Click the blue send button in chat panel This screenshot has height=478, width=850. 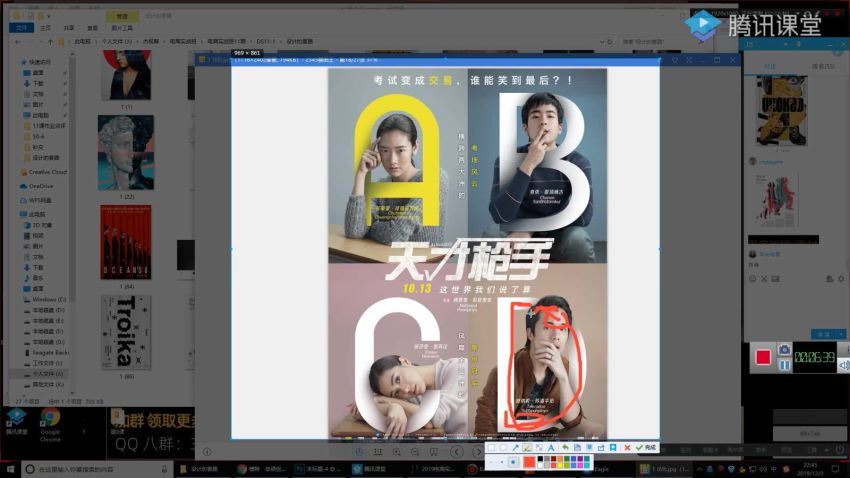pos(823,334)
